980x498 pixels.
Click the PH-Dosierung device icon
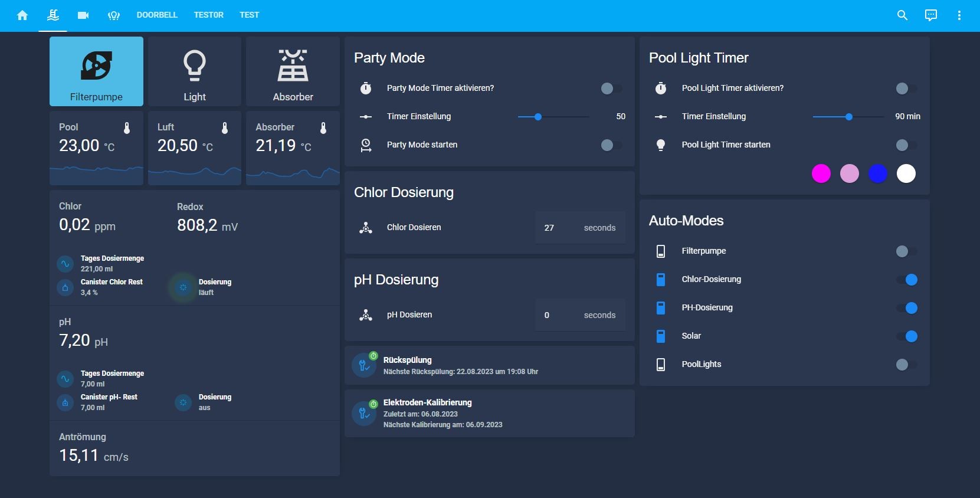click(x=661, y=308)
